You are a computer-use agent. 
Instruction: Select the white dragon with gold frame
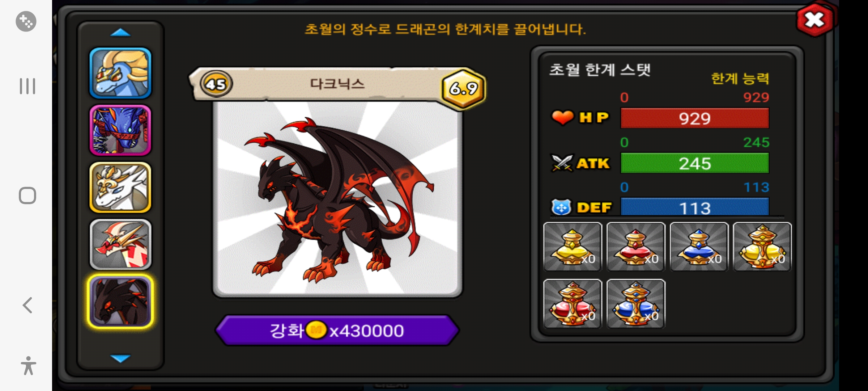tap(120, 187)
